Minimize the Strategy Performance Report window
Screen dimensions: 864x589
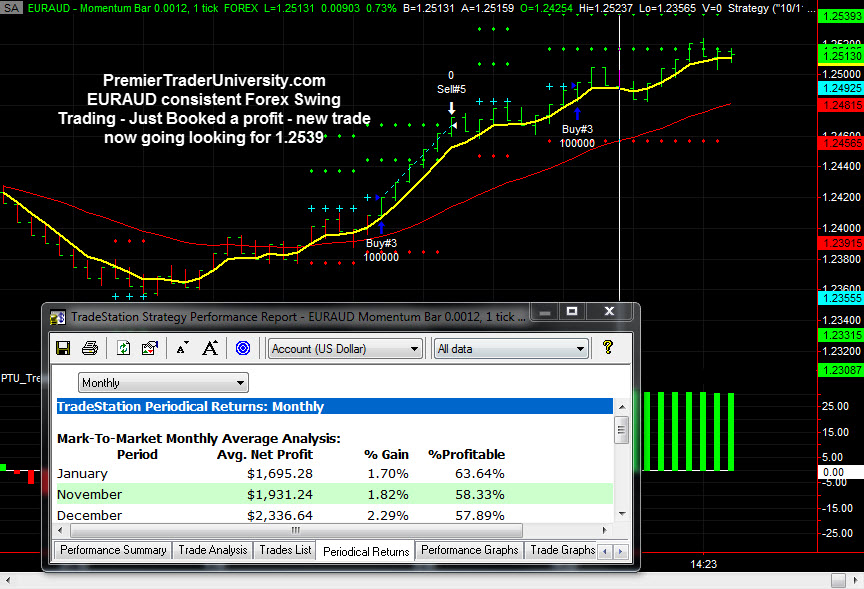point(545,312)
